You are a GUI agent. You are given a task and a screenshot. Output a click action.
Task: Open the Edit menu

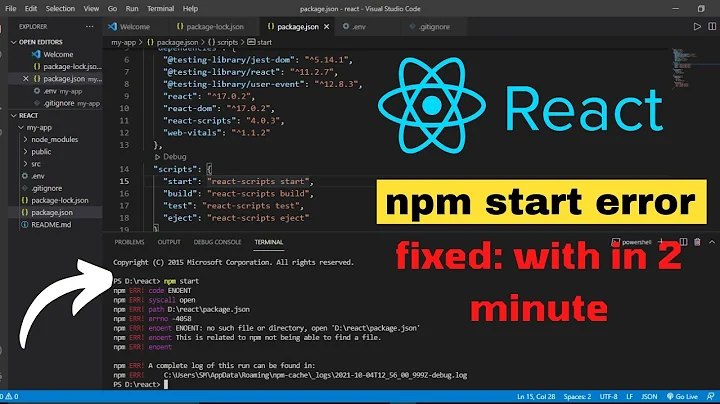tap(31, 8)
